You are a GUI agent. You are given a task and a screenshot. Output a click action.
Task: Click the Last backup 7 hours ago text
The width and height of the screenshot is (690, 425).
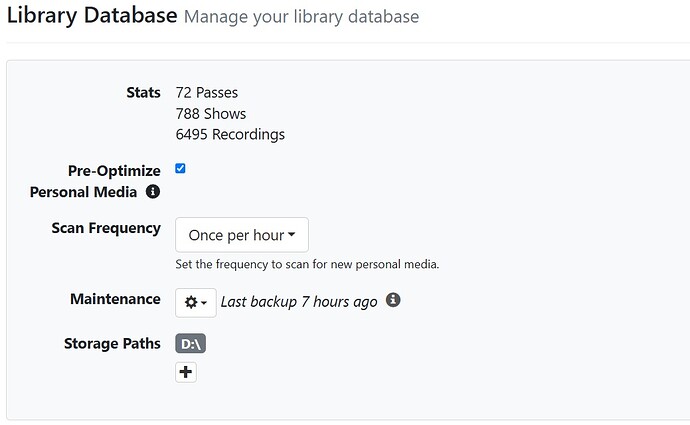coord(299,301)
